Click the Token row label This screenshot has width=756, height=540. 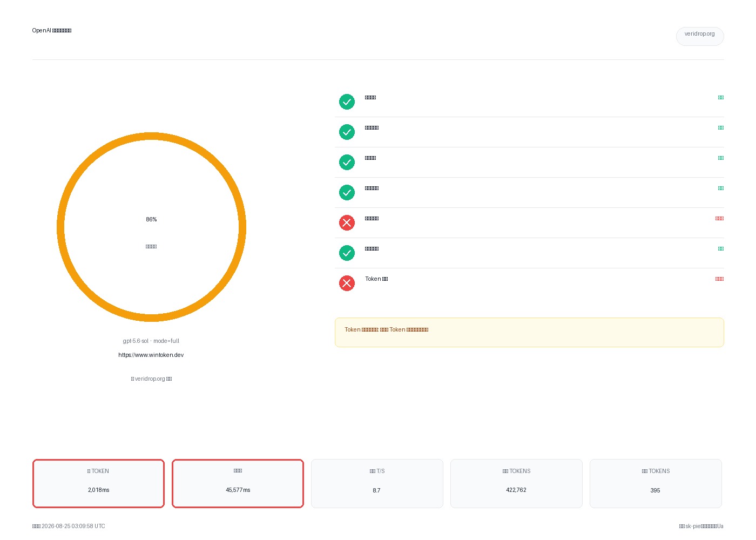click(x=376, y=279)
